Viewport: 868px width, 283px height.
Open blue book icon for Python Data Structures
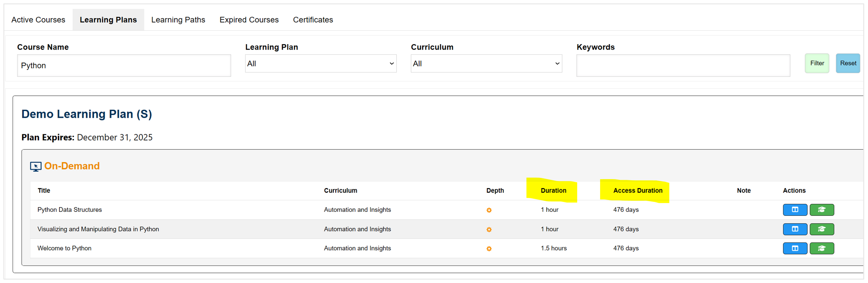click(x=795, y=210)
